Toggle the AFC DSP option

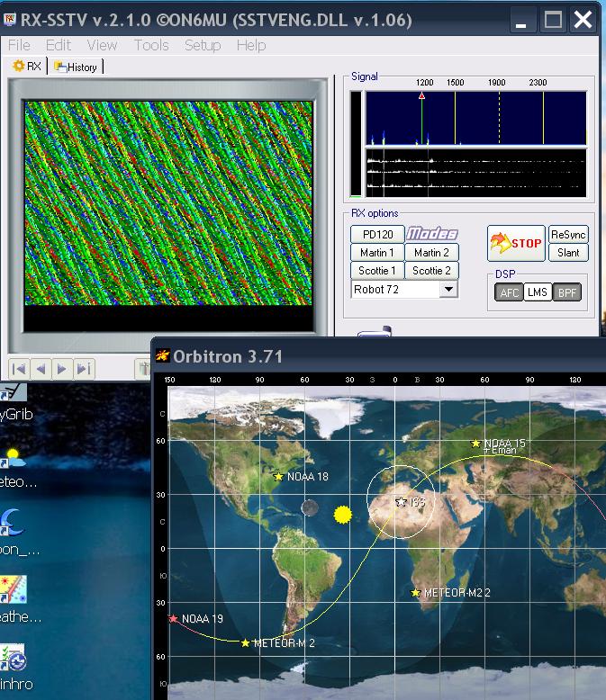509,292
